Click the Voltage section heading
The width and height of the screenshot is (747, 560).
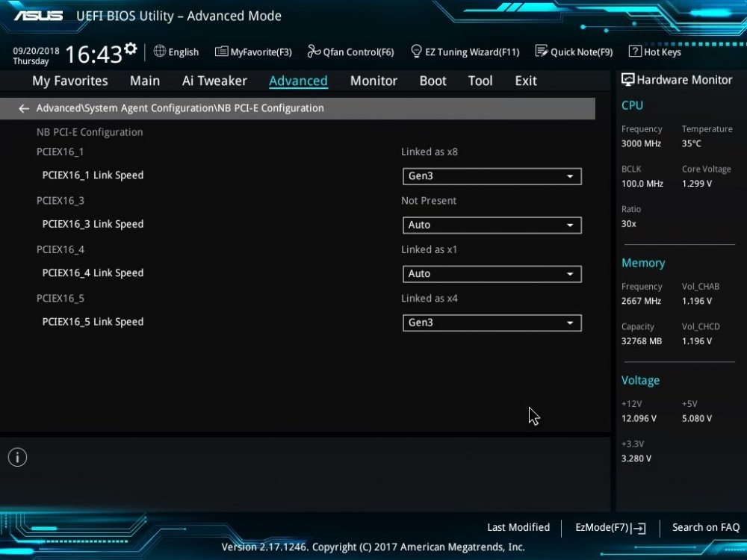click(x=640, y=381)
